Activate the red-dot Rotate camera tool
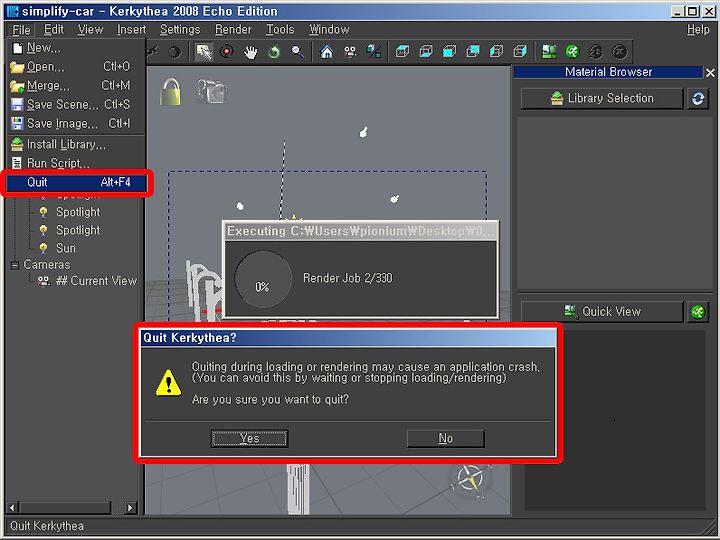 click(227, 52)
